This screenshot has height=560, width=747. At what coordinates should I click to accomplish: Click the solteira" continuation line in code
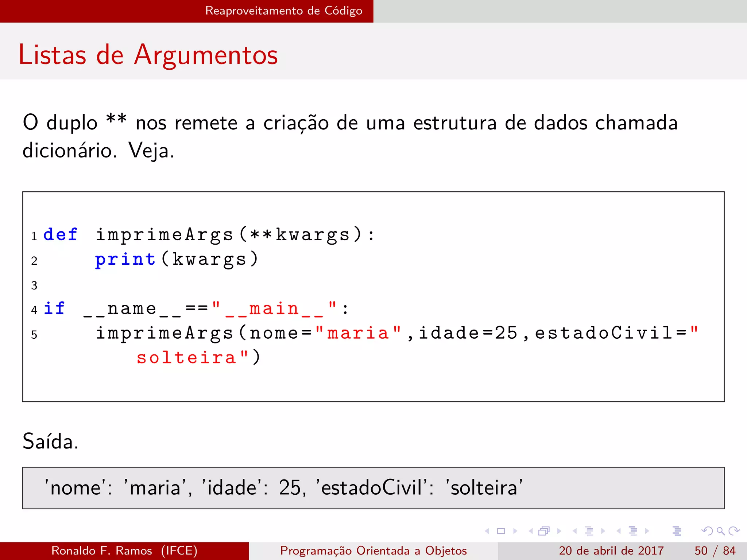(193, 358)
